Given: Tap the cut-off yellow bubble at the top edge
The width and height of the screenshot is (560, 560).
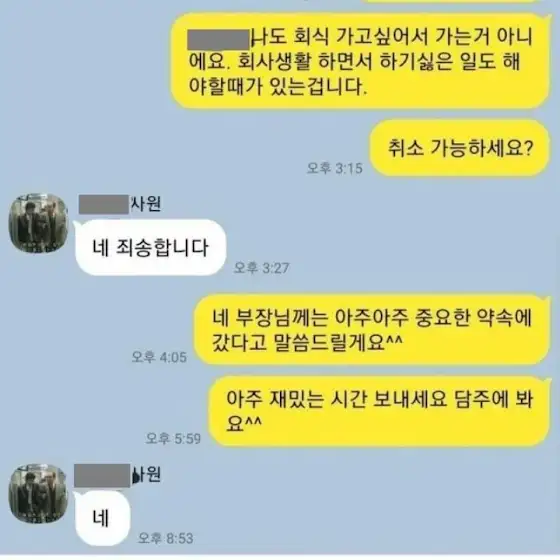Looking at the screenshot, I should point(454,1).
